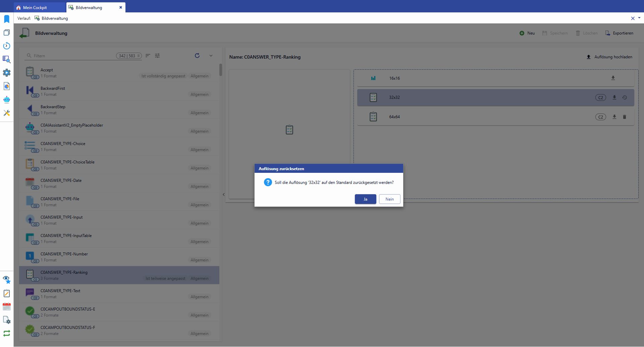Open the tools wrench sidebar icon
This screenshot has height=347, width=644.
click(x=7, y=113)
